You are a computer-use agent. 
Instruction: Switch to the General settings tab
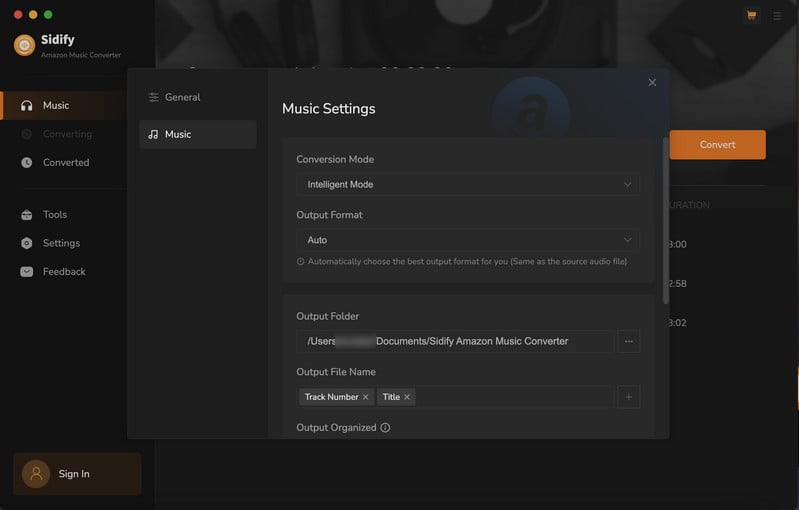point(198,97)
